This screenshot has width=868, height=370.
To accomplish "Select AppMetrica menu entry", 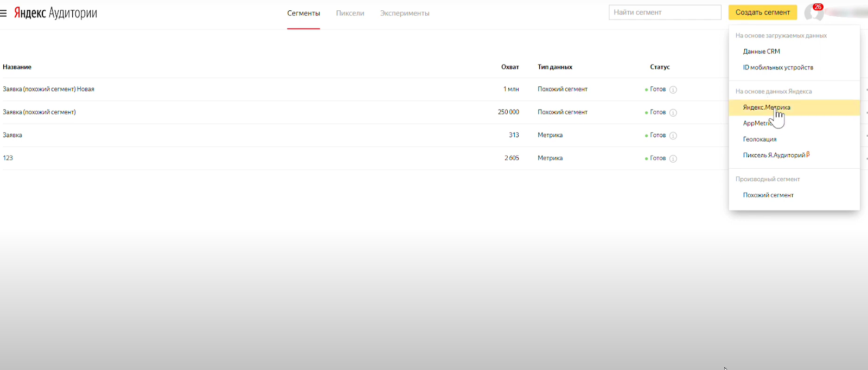I will [x=758, y=123].
